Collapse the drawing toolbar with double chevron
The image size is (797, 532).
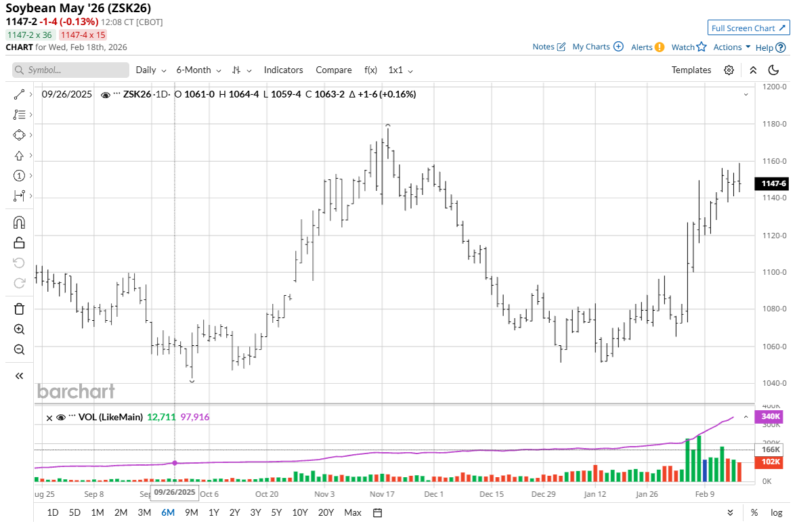click(20, 376)
